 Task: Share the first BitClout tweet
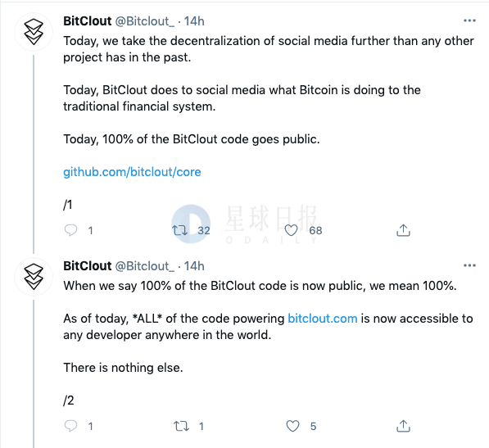click(x=403, y=230)
